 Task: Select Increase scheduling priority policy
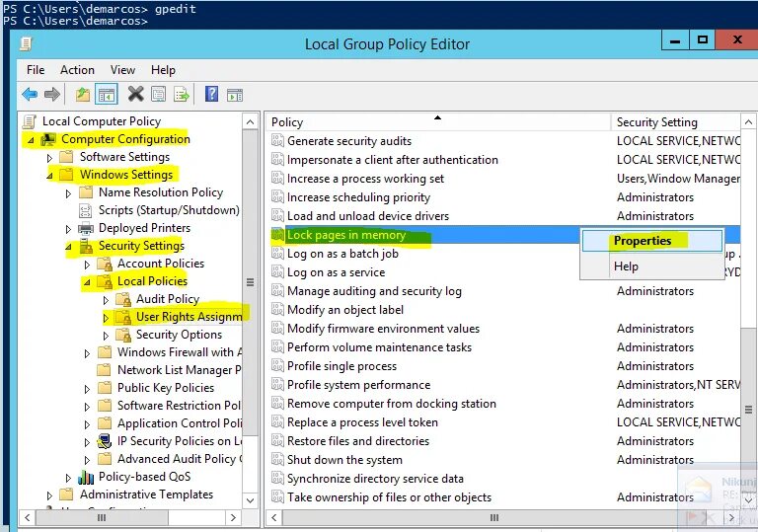[x=358, y=197]
